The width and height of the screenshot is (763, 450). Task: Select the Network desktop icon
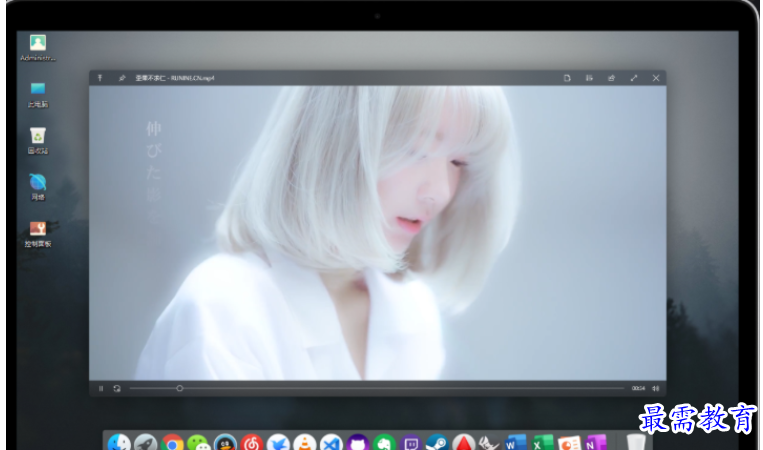(x=38, y=187)
